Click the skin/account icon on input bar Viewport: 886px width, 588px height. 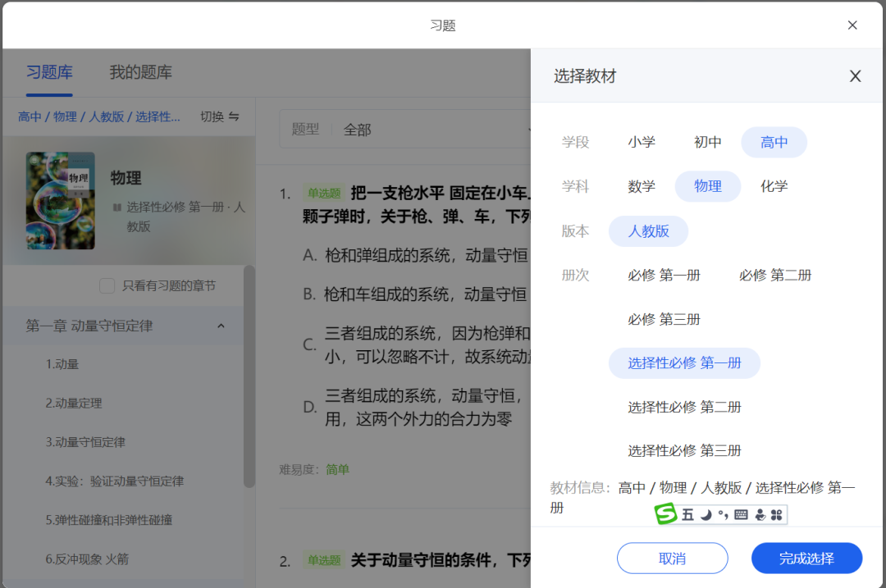coord(760,514)
